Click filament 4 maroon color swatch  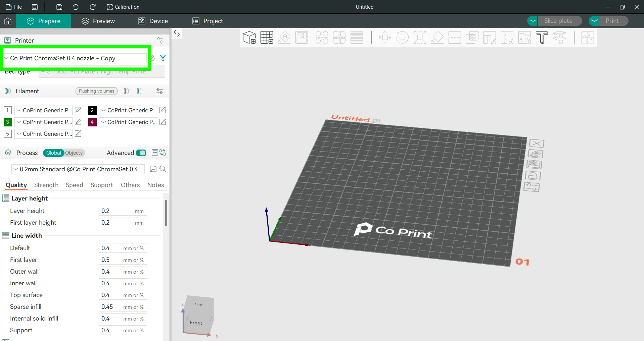(x=92, y=122)
